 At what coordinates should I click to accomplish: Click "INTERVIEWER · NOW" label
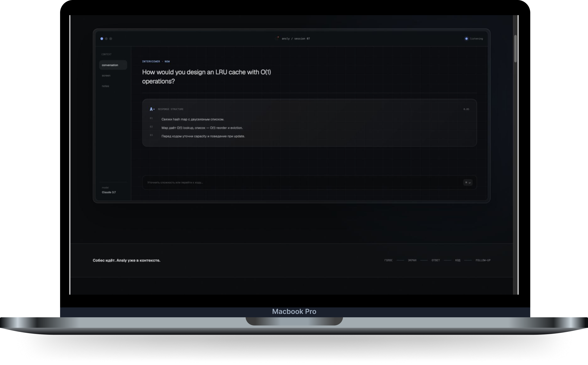(x=156, y=61)
